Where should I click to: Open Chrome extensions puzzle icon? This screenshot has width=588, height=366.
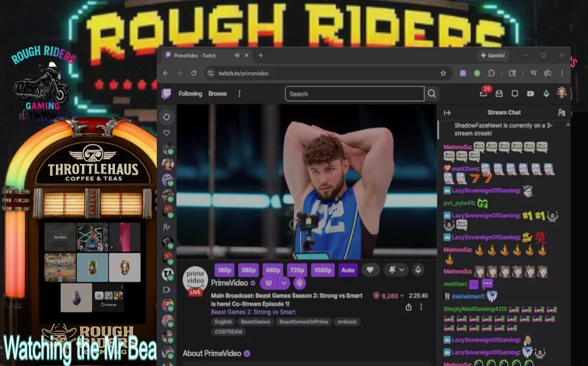coord(491,73)
